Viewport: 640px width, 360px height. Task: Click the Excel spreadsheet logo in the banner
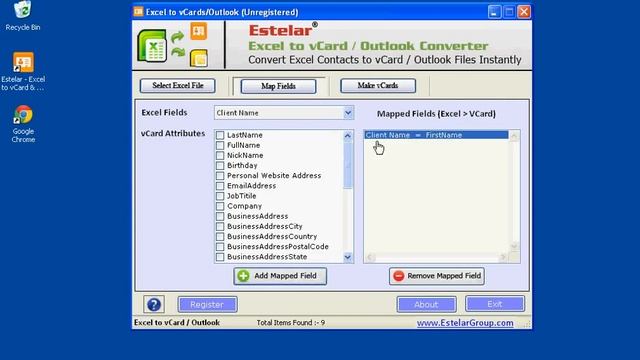pos(152,46)
